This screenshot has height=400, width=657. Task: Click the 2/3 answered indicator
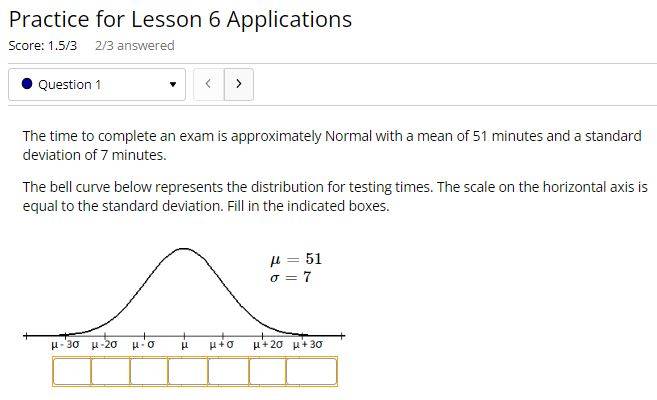point(135,46)
